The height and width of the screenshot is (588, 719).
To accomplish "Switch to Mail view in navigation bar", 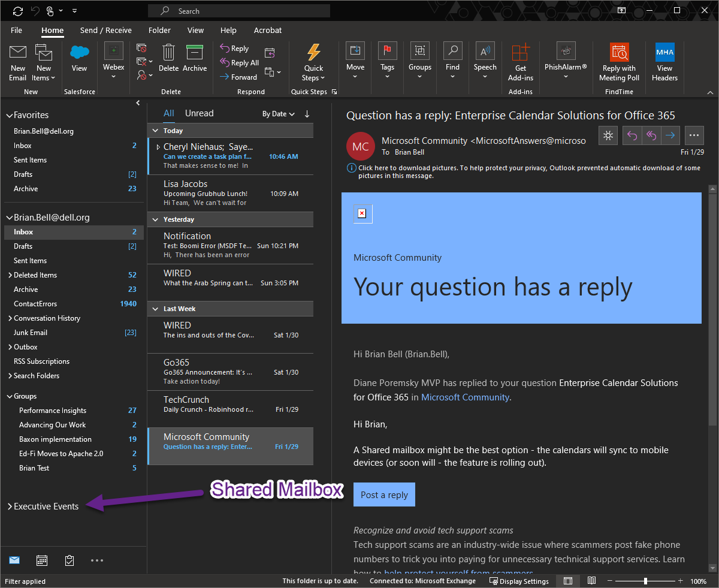I will point(14,560).
